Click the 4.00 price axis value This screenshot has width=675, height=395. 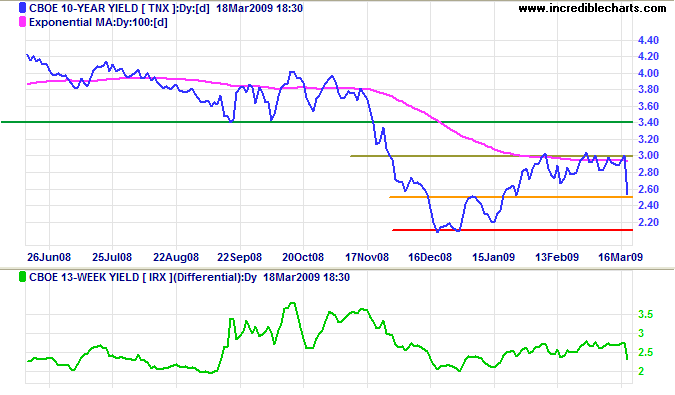tap(648, 73)
